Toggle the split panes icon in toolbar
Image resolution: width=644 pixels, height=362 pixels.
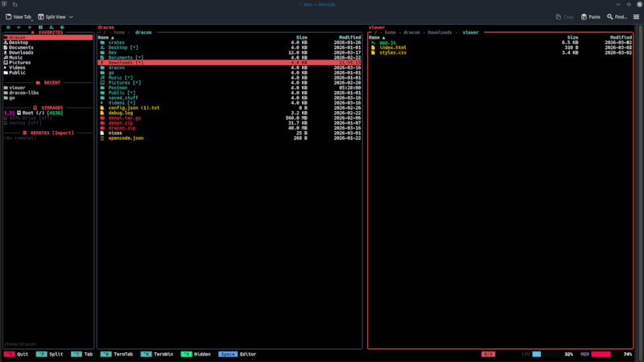pyautogui.click(x=41, y=27)
